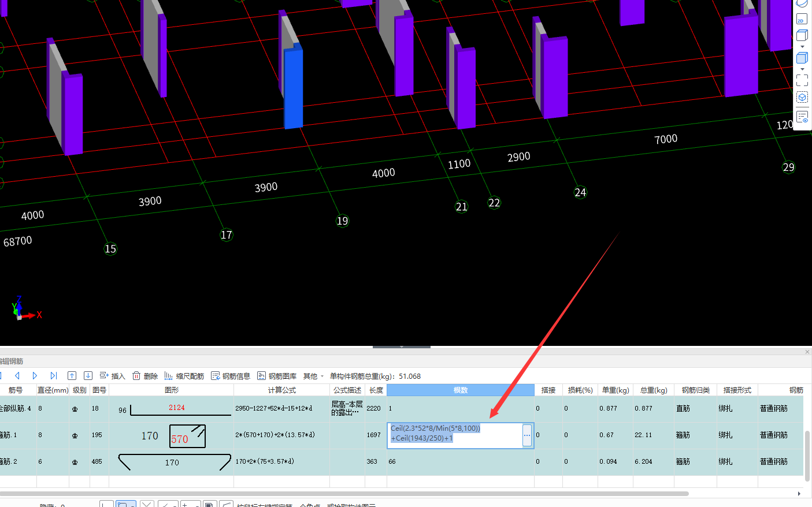Click the 长度 column header
The width and height of the screenshot is (812, 507).
click(x=376, y=390)
